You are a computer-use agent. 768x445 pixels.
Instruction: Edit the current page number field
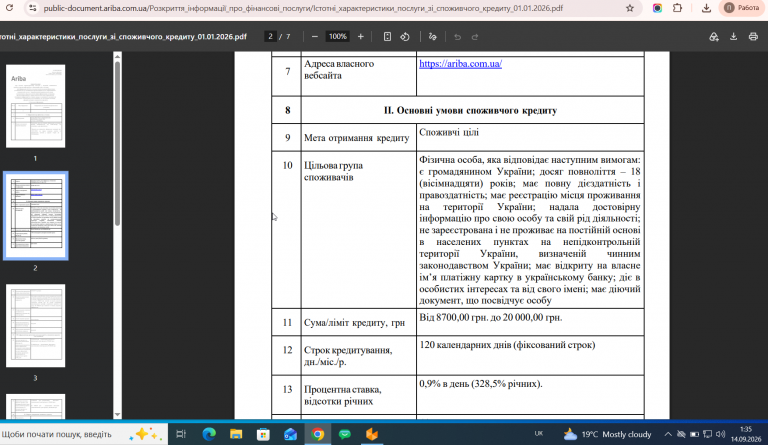(x=270, y=37)
